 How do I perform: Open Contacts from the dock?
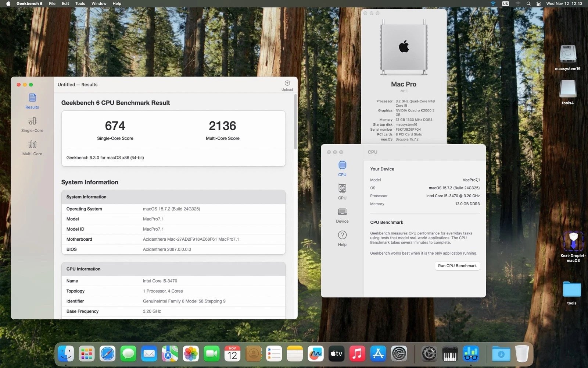click(253, 354)
